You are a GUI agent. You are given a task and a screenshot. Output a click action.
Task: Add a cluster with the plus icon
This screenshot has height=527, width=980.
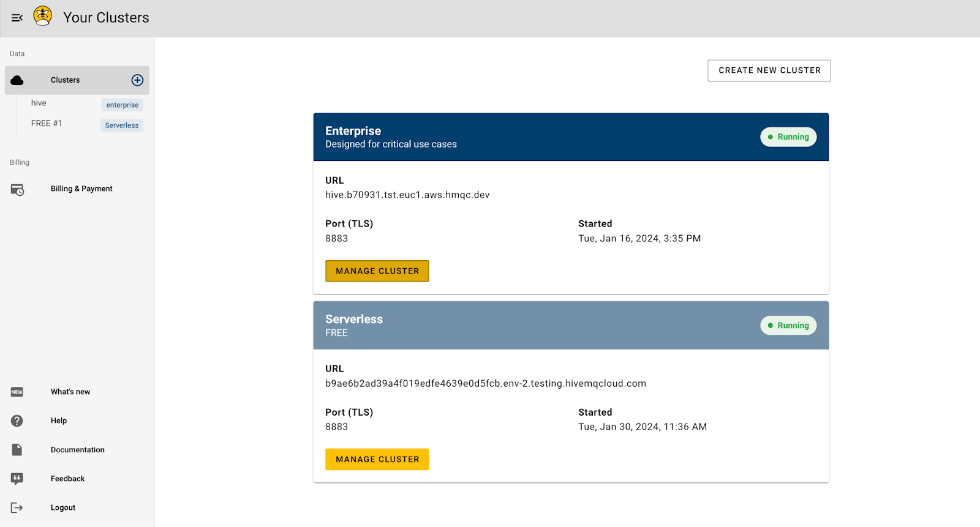[x=137, y=80]
